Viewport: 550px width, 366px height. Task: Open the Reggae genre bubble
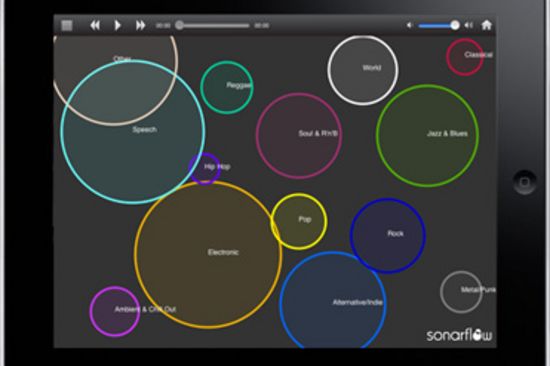coord(227,87)
